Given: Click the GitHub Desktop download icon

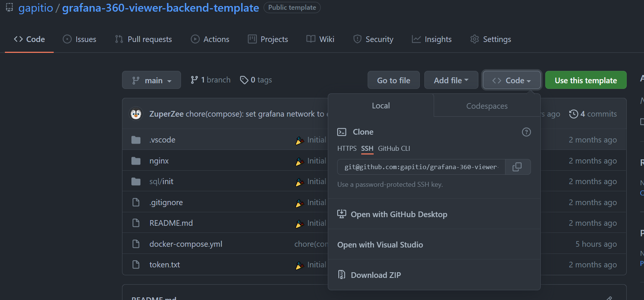Looking at the screenshot, I should [342, 214].
